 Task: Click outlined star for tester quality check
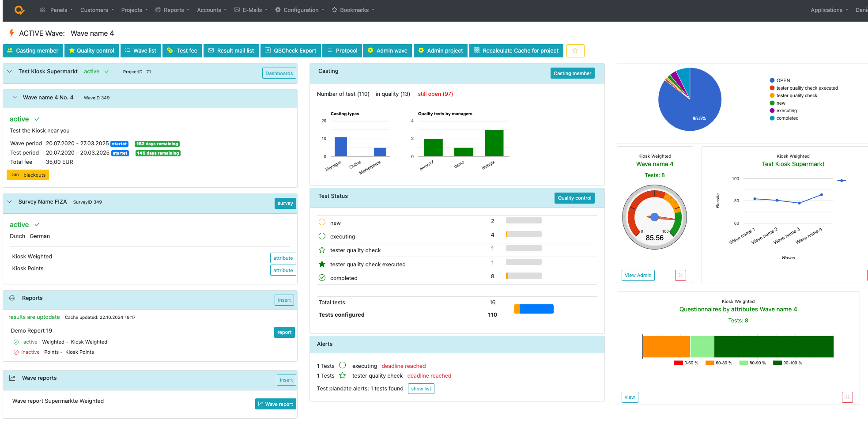322,250
